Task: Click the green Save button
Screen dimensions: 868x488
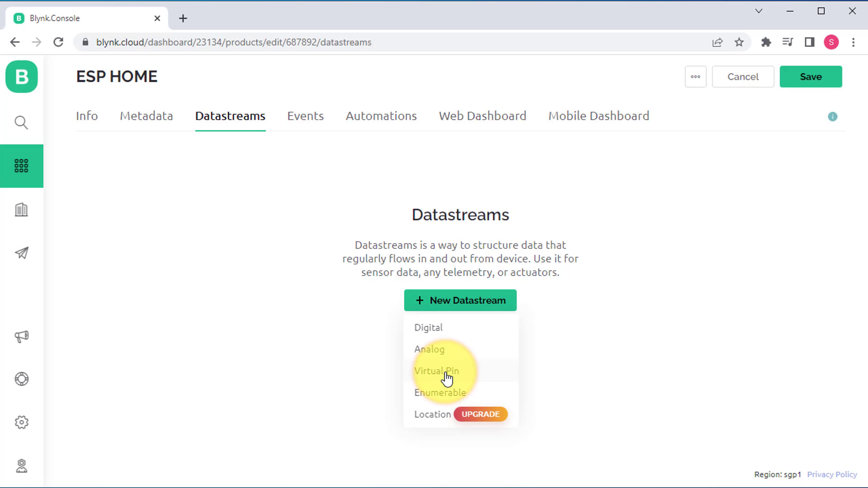Action: 811,77
